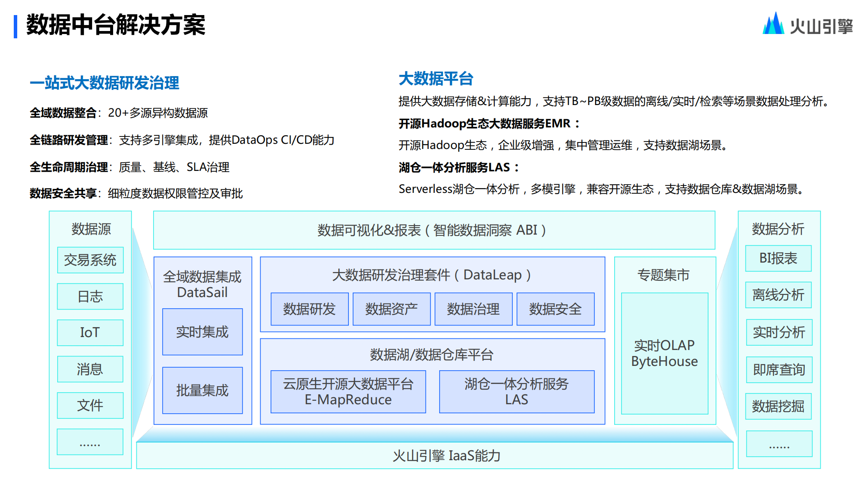The width and height of the screenshot is (868, 483).
Task: Select the 数据研发 module icon
Action: pyautogui.click(x=309, y=309)
